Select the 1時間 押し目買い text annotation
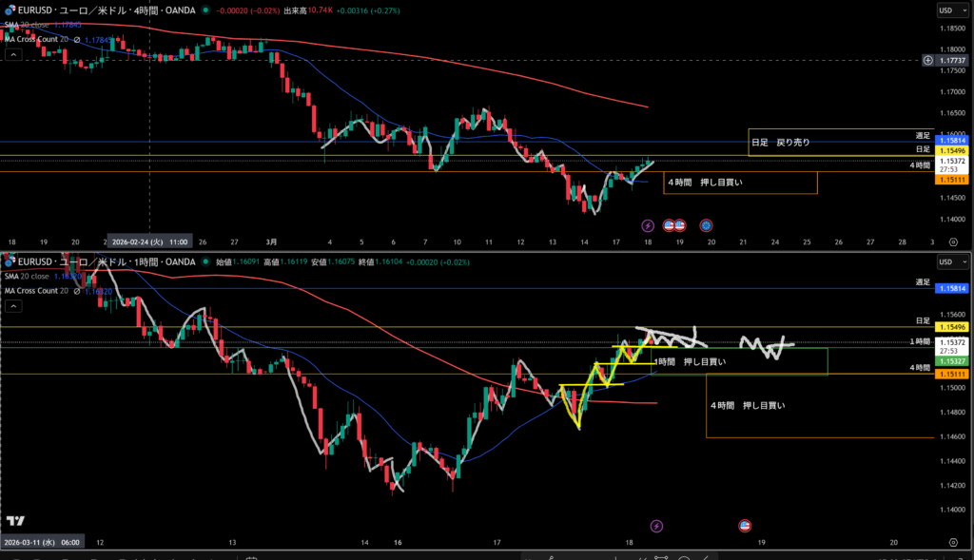Screen dimensions: 974x560 (x=691, y=362)
